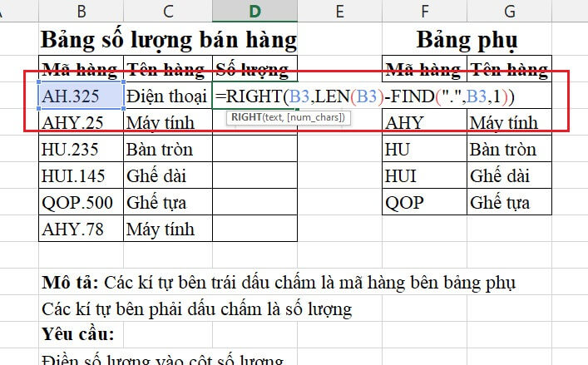The width and height of the screenshot is (588, 365).
Task: Select Bàn tròn next to HU.235
Action: (x=168, y=149)
